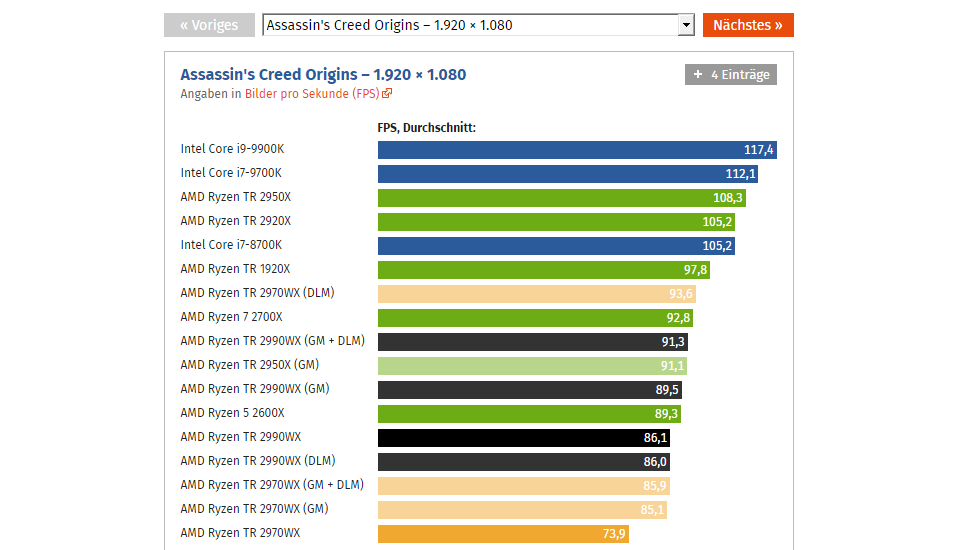The height and width of the screenshot is (550, 959).
Task: Click the Assassin's Creed Origins chart heading
Action: (323, 75)
